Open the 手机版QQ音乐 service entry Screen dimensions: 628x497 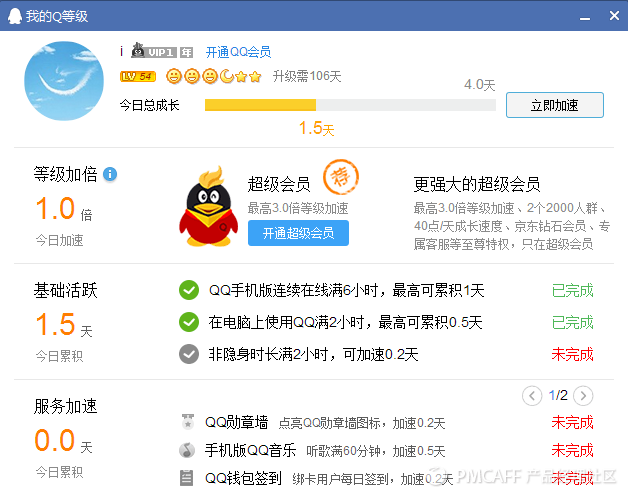click(250, 450)
